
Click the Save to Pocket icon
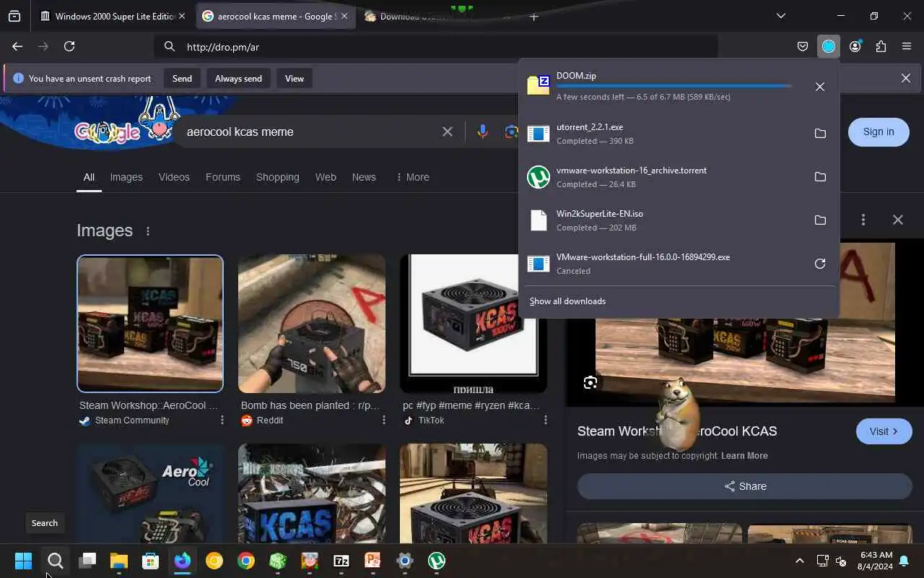tap(803, 46)
